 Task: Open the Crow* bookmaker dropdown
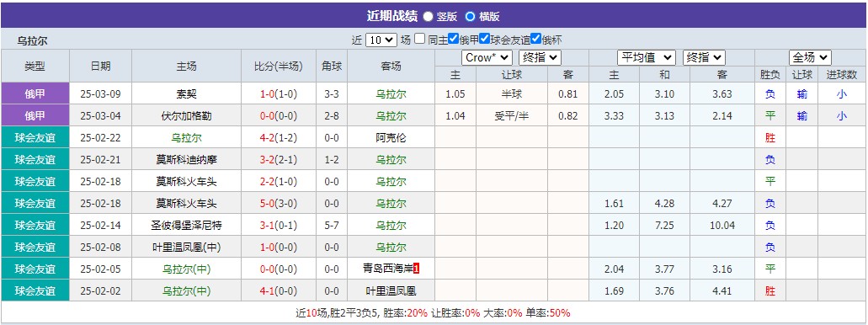pyautogui.click(x=487, y=57)
